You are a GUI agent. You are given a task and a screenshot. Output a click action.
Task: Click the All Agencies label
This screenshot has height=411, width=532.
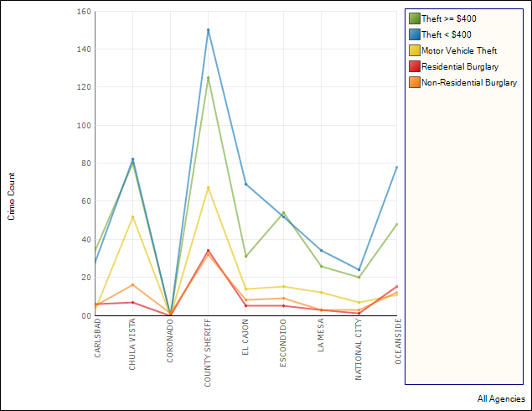tap(501, 399)
